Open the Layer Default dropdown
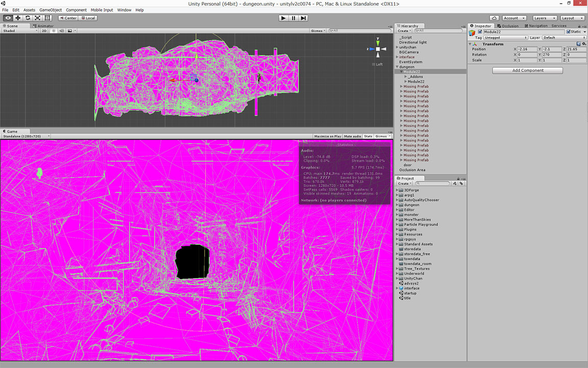This screenshot has width=588, height=368. pos(564,37)
